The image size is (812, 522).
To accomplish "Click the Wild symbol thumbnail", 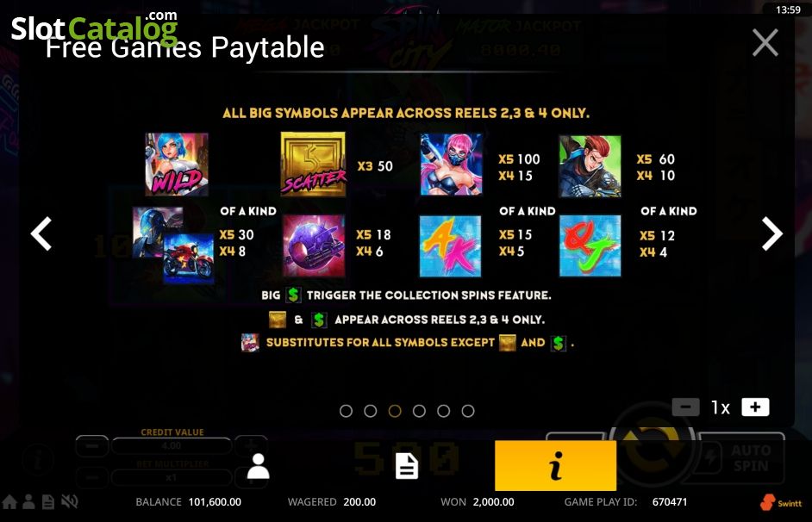I will [177, 165].
